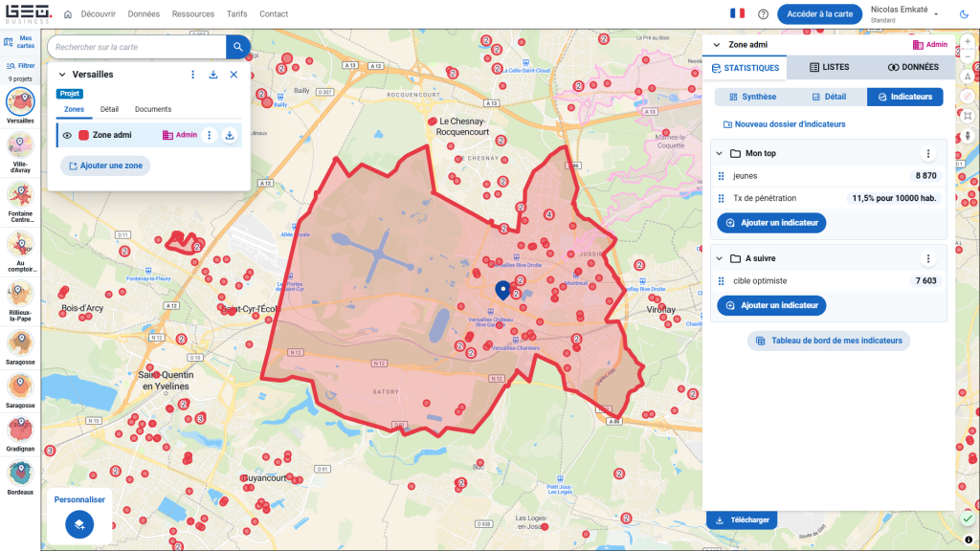980x551 pixels.
Task: Click the red Zone admi color swatch
Action: 84,136
